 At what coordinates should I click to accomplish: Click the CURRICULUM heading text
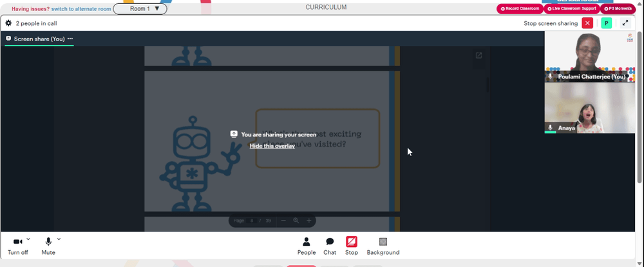pyautogui.click(x=326, y=7)
